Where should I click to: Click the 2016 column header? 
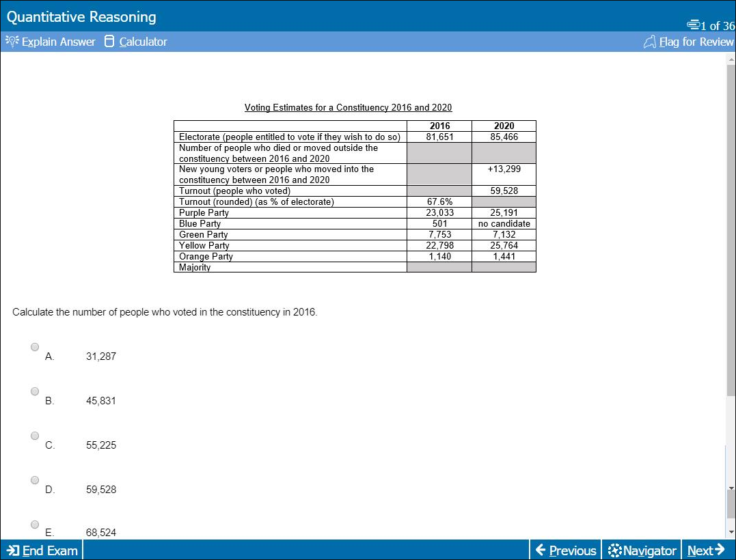click(440, 126)
